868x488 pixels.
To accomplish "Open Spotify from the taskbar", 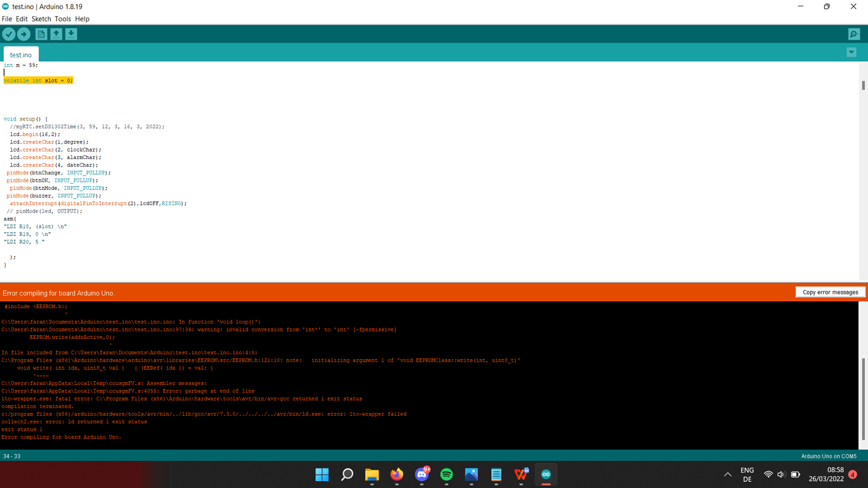I will click(x=447, y=475).
